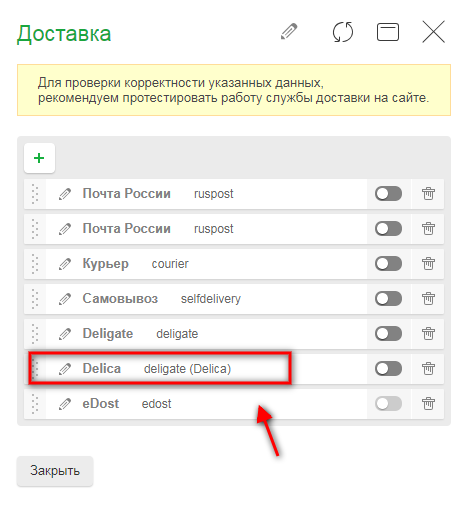Toggle the eDost delivery switch
The width and height of the screenshot is (470, 518).
388,404
